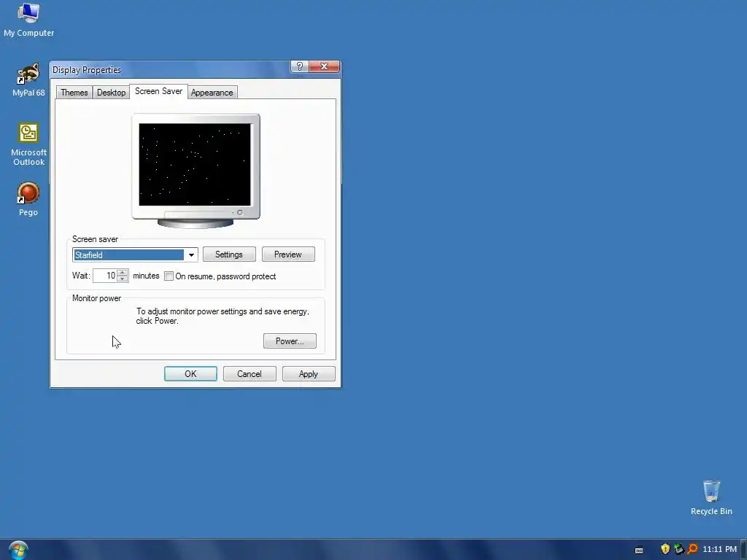Select the Microsoft Outlook desktop icon
This screenshot has height=560, width=747.
pyautogui.click(x=28, y=144)
